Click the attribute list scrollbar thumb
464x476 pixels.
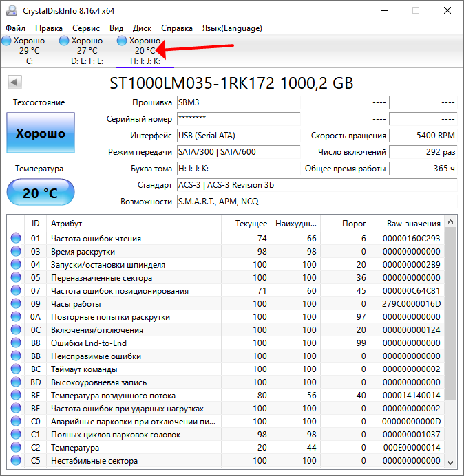pos(451,314)
